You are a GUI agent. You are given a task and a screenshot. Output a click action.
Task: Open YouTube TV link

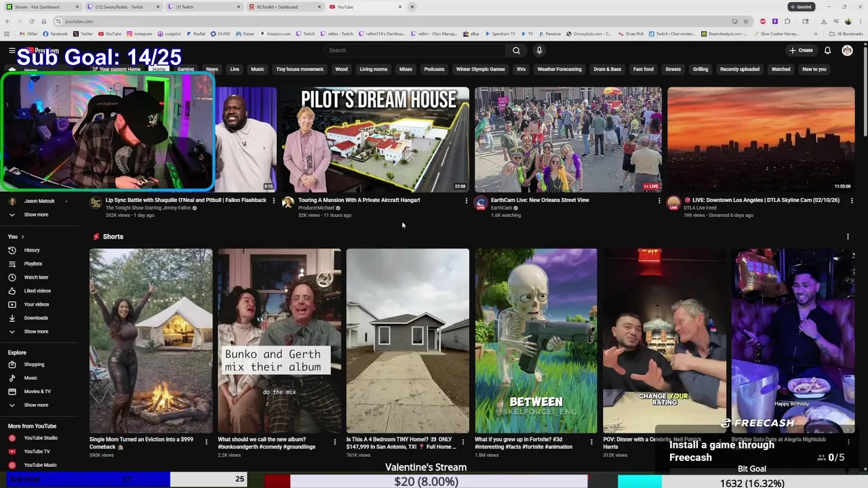click(x=37, y=451)
